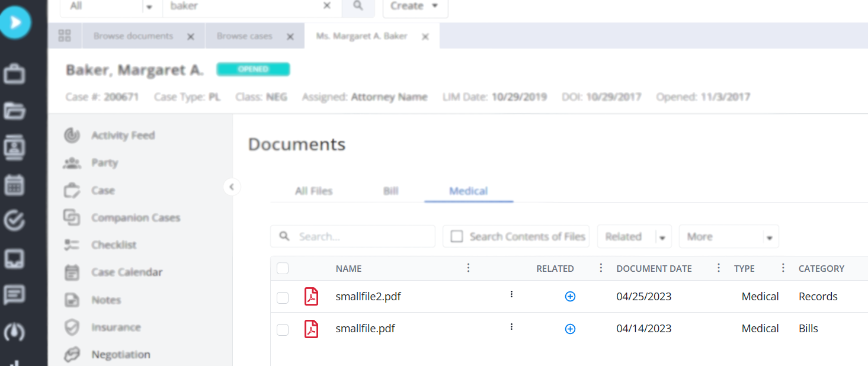Click plus icon in smallfile.pdf Related column
The height and width of the screenshot is (366, 868).
point(570,329)
